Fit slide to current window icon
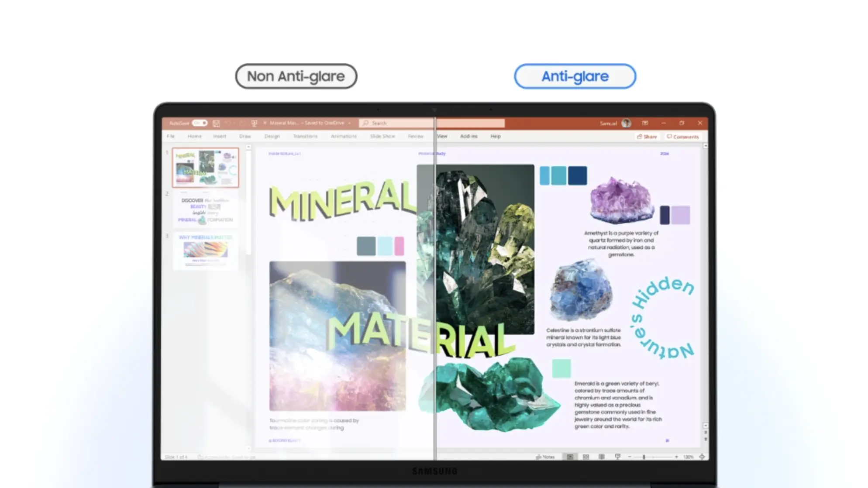 click(x=702, y=457)
